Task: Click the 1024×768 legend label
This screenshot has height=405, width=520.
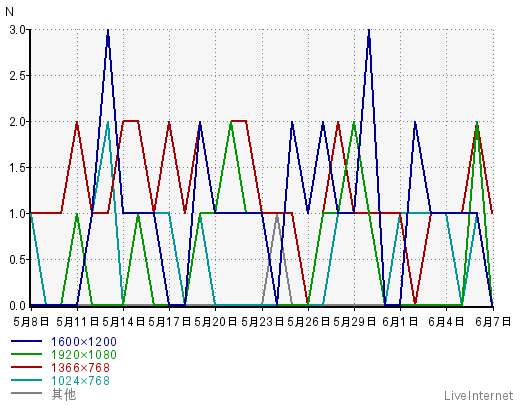Action: [80, 381]
